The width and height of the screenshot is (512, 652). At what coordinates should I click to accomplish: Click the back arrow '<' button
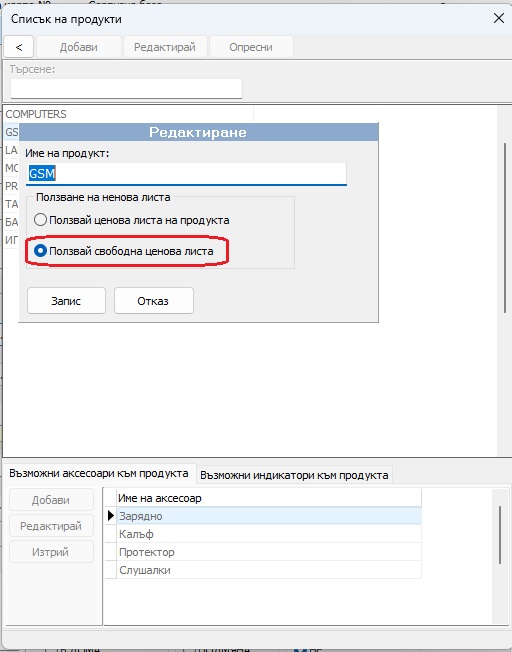tap(19, 47)
